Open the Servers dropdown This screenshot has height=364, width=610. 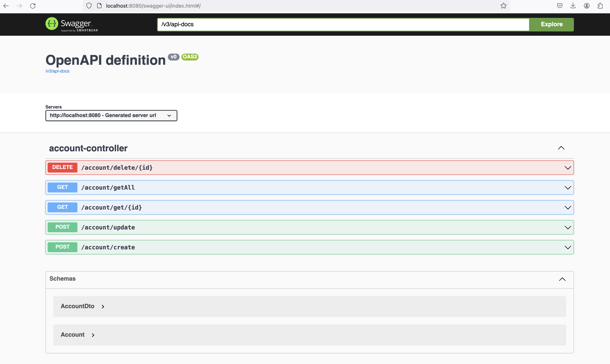[x=111, y=116]
